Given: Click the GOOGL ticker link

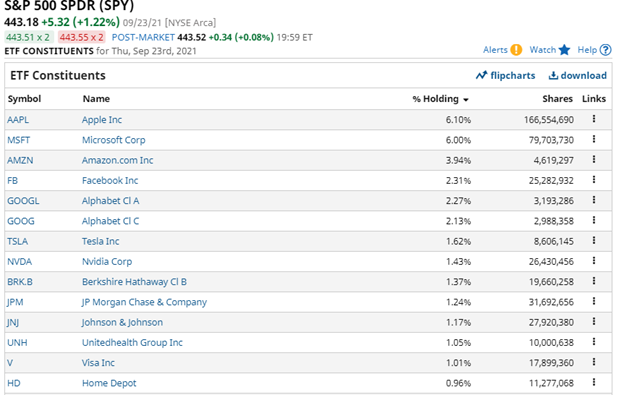Looking at the screenshot, I should 23,201.
